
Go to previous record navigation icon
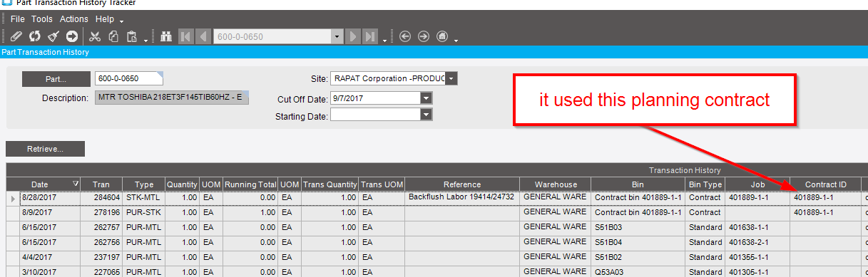pyautogui.click(x=203, y=36)
